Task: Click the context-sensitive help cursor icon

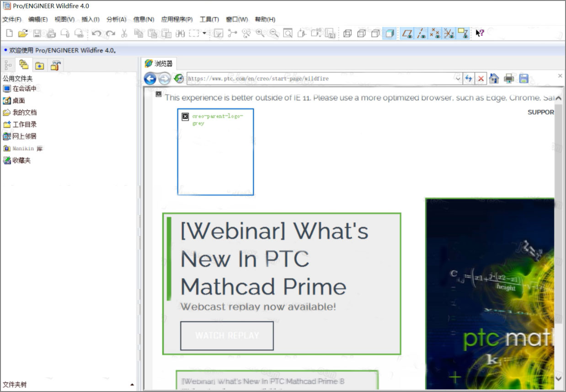Action: [480, 33]
